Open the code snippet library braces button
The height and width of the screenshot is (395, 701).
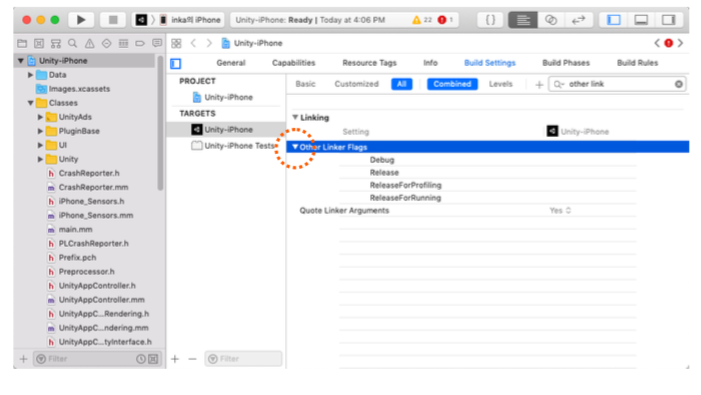(490, 20)
